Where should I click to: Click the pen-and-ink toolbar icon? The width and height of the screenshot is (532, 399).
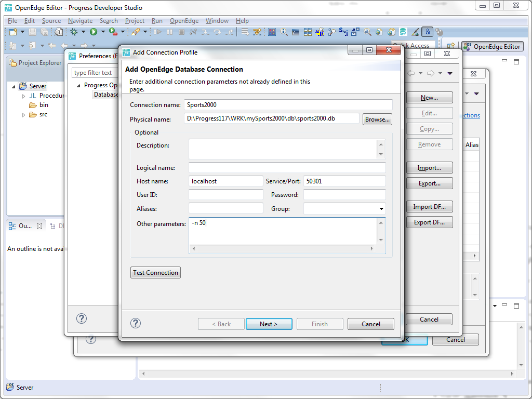[415, 32]
